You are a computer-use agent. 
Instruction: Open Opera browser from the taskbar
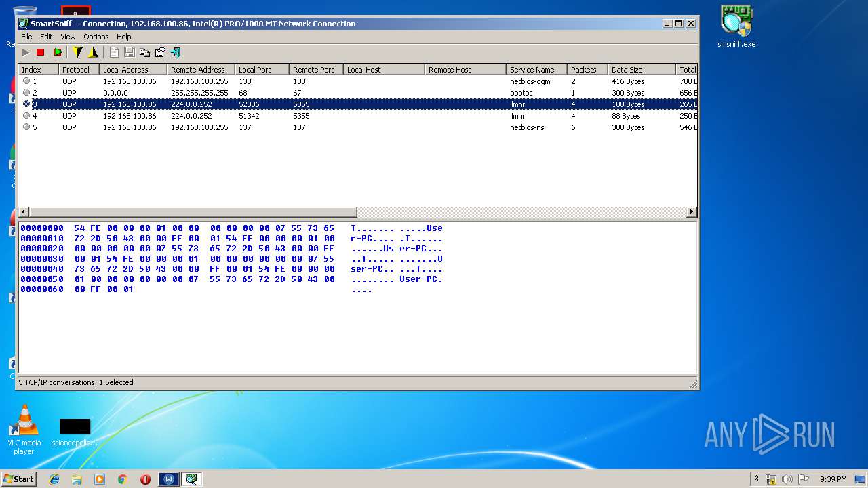tap(145, 479)
